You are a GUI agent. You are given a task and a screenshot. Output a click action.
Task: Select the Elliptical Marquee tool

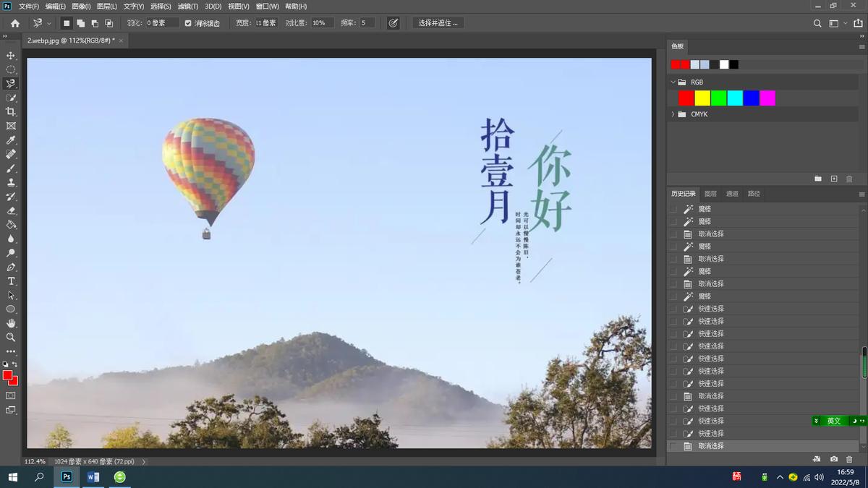tap(11, 69)
